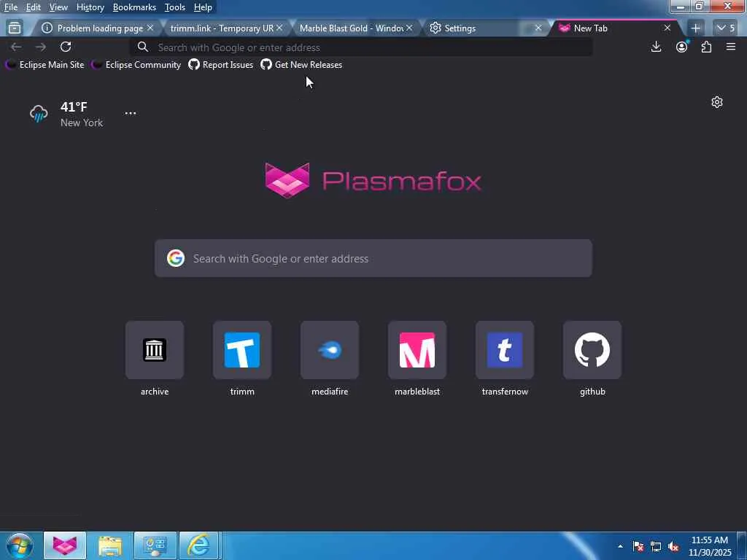Viewport: 747px width, 560px height.
Task: Open the Extensions puzzle icon
Action: [706, 47]
